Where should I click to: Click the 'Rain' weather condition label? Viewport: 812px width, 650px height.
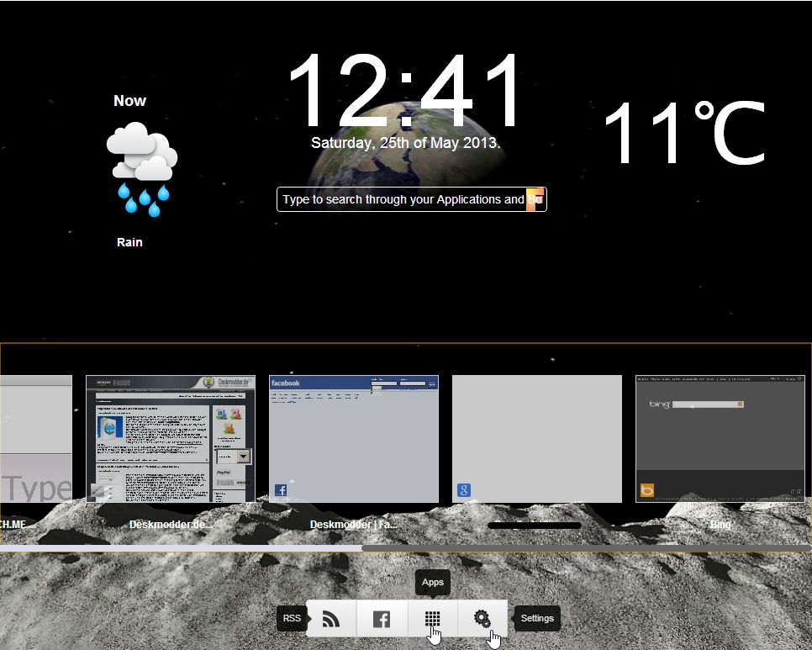[129, 242]
